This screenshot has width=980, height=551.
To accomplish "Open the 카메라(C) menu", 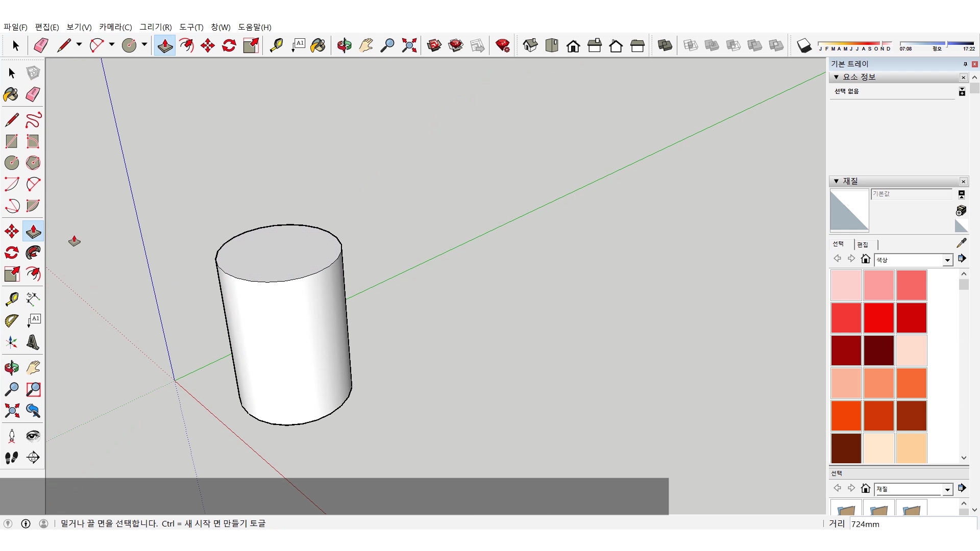I will 115,27.
